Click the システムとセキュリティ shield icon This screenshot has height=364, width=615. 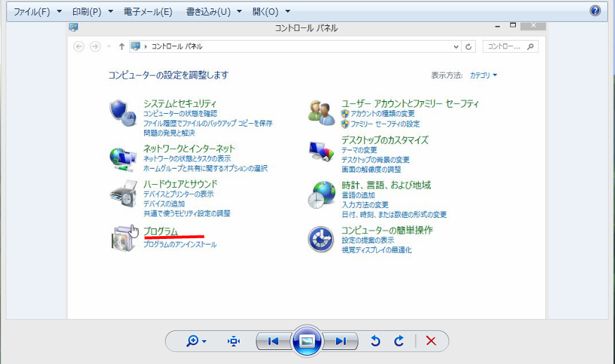click(x=123, y=113)
